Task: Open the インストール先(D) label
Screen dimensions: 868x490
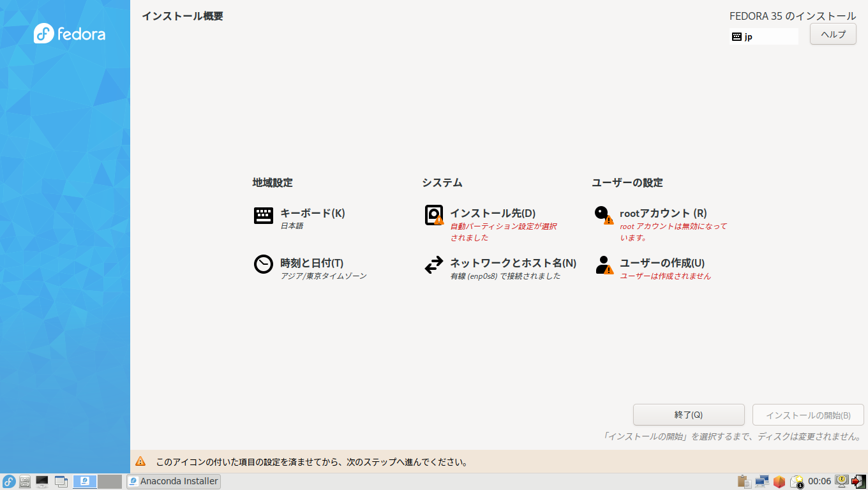Action: (493, 213)
